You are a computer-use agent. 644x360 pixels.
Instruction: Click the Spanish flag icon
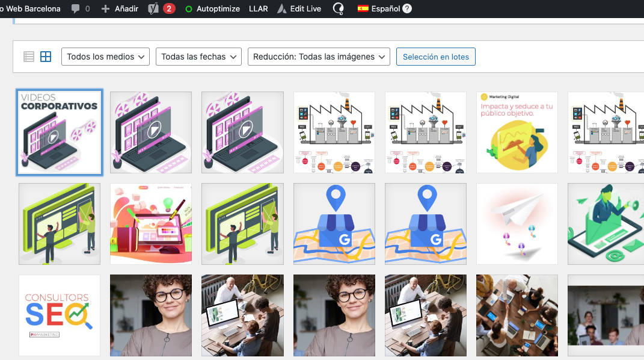click(363, 8)
